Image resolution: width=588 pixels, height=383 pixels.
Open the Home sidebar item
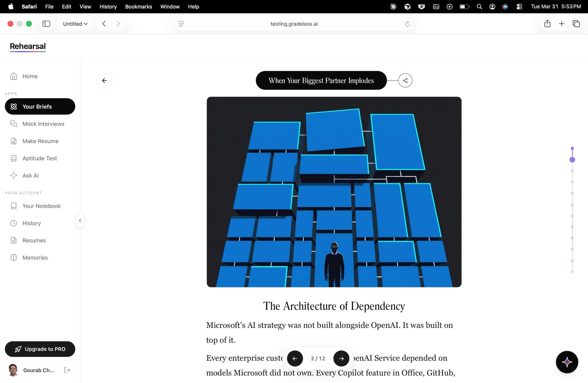(x=30, y=76)
